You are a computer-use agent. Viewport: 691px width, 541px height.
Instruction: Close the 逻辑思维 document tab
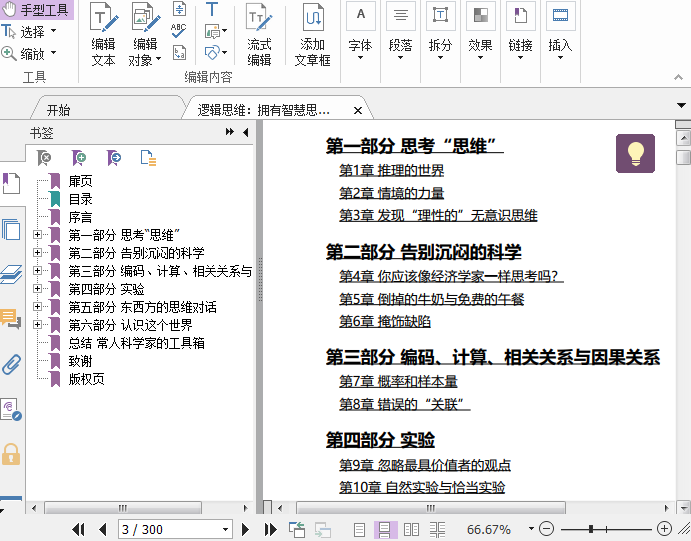358,111
